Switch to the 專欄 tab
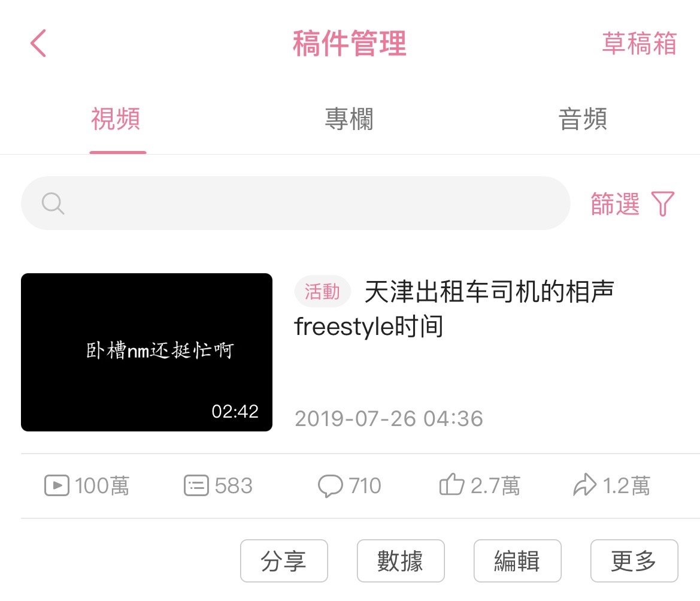 coord(349,119)
